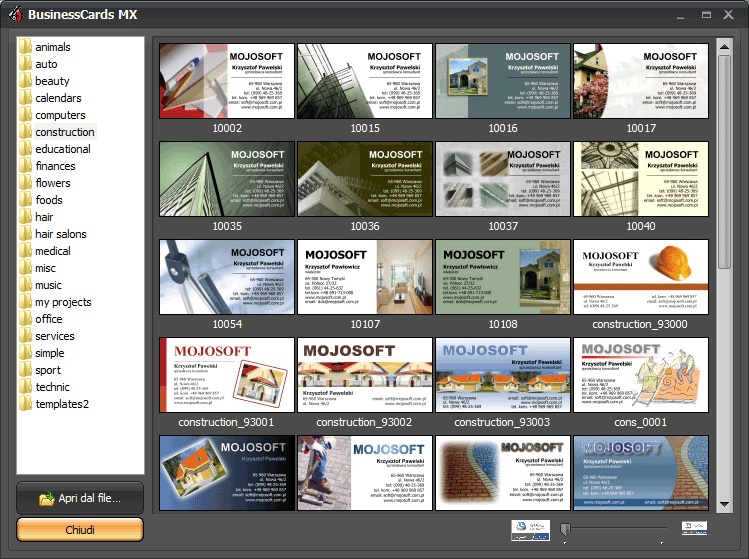749x559 pixels.
Task: Pick template 10040 card
Action: [x=641, y=179]
